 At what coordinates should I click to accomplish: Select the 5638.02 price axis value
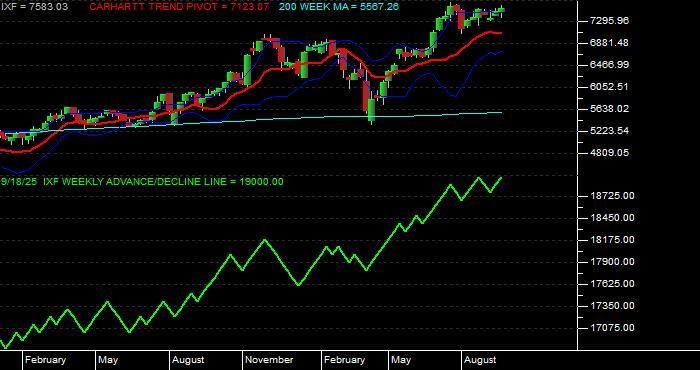(609, 109)
